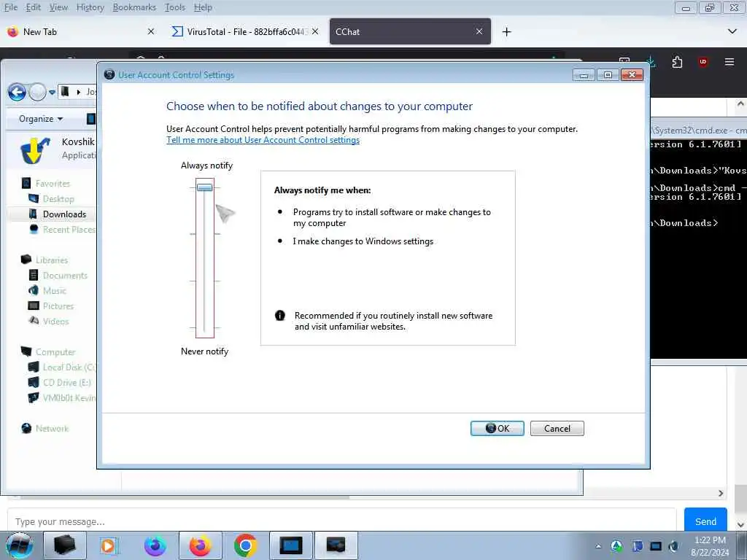Click the Explorer forward arrow button
The height and width of the screenshot is (560, 747).
[x=37, y=93]
